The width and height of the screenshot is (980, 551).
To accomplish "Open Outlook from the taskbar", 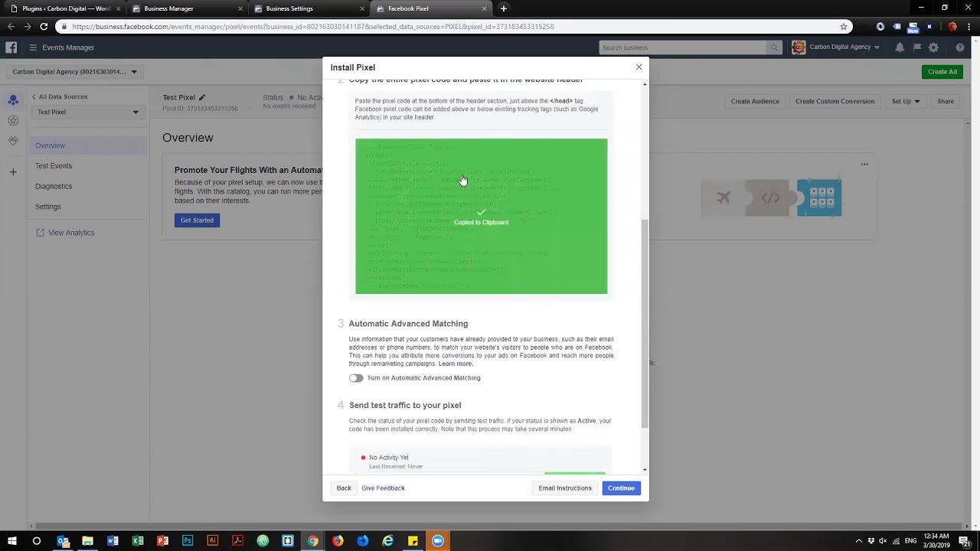I will point(63,541).
